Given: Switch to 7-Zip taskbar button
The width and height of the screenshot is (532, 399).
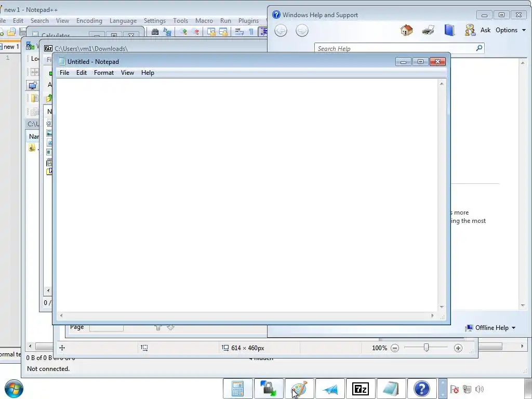Looking at the screenshot, I should click(361, 389).
